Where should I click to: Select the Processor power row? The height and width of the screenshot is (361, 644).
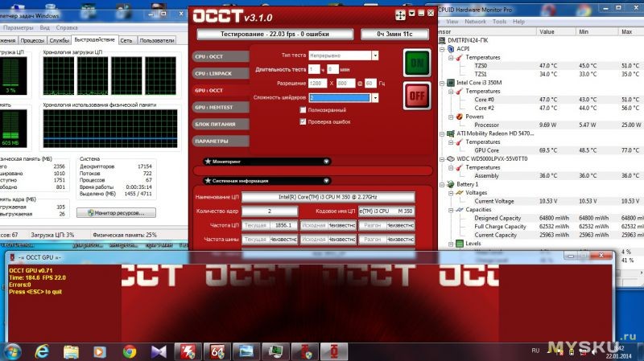[541, 125]
